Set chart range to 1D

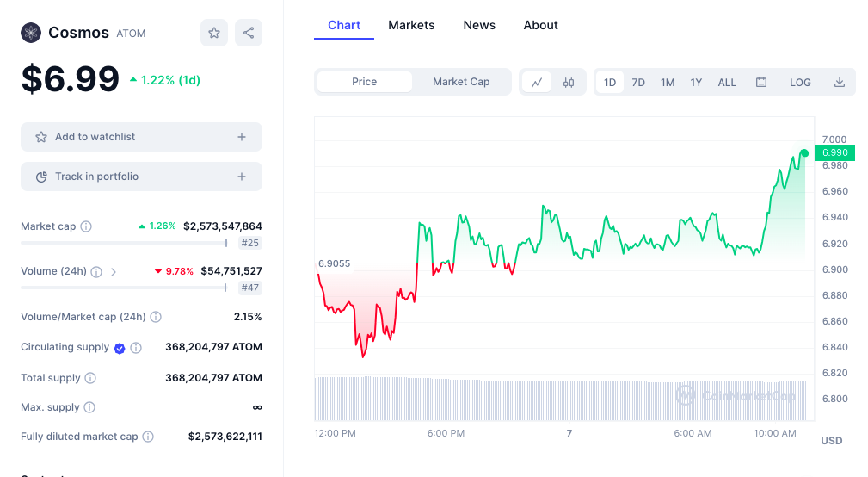click(x=609, y=82)
